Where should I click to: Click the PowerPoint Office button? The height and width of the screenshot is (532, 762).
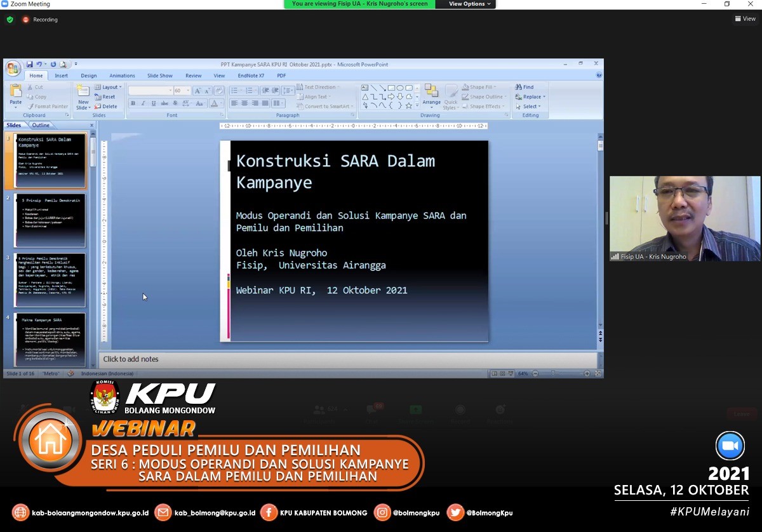[13, 68]
